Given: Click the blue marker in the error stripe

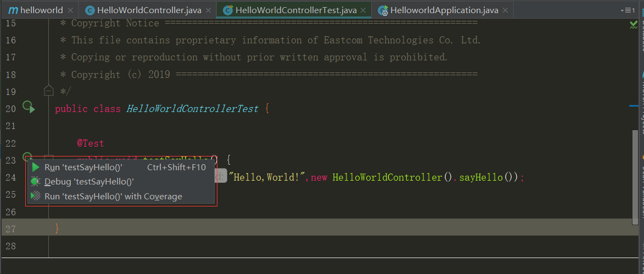Looking at the screenshot, I should (634, 106).
